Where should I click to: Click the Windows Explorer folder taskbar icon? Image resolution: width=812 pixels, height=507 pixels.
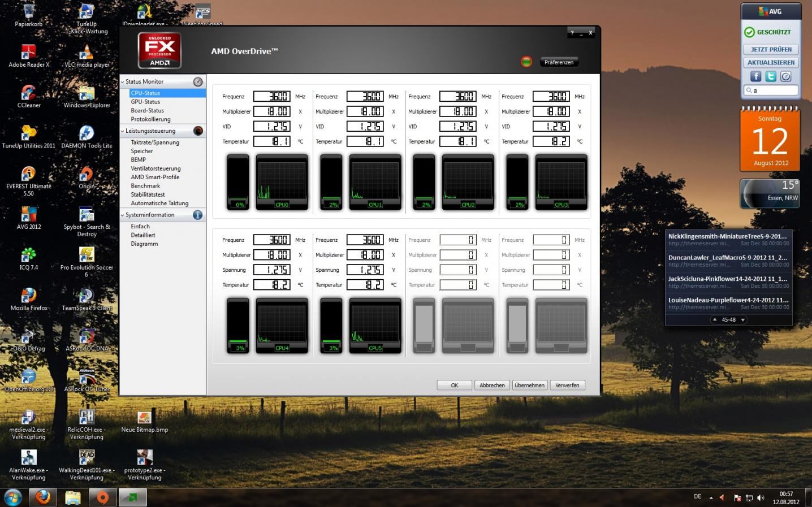72,497
